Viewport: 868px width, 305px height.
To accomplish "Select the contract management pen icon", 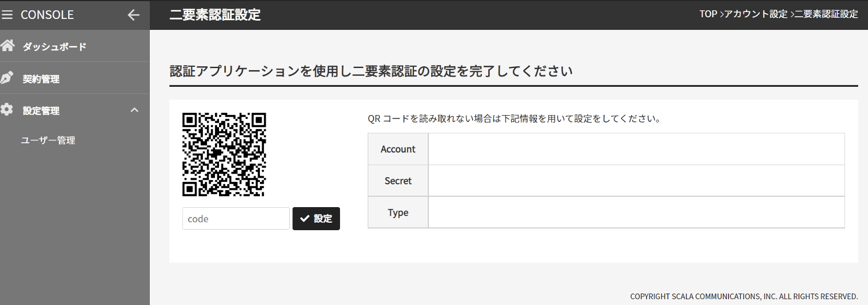I will tap(7, 78).
